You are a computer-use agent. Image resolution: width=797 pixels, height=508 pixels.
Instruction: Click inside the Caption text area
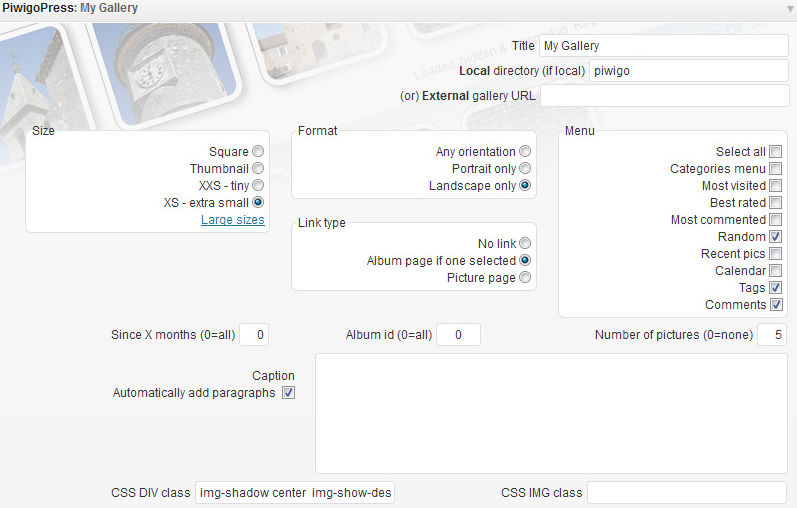point(551,413)
